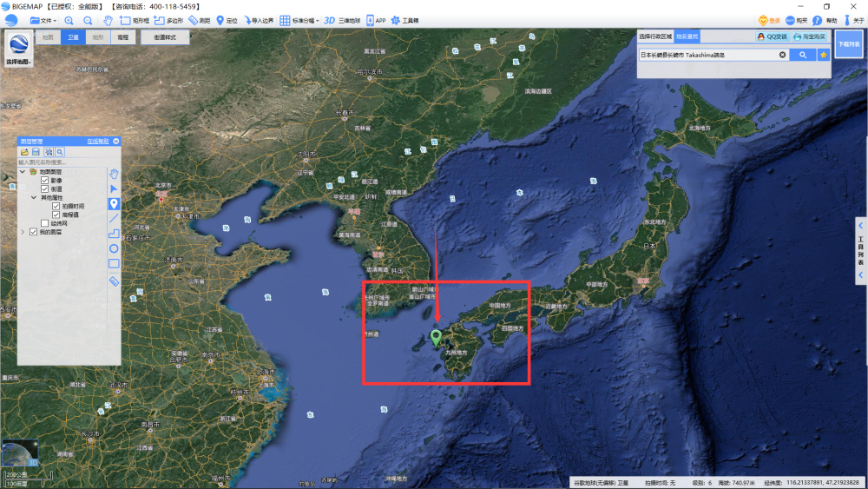
Task: Choose the 矩形框 rectangle selection tool
Action: 135,21
